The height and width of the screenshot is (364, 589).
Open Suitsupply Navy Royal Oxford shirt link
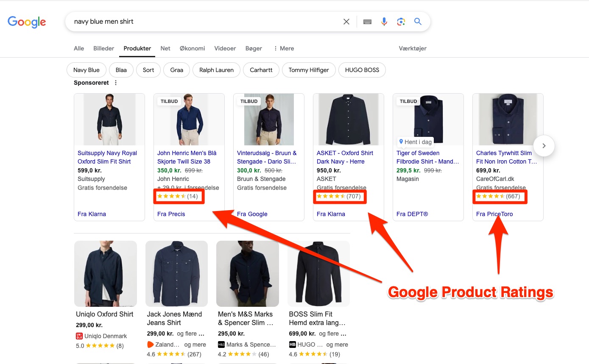point(107,157)
